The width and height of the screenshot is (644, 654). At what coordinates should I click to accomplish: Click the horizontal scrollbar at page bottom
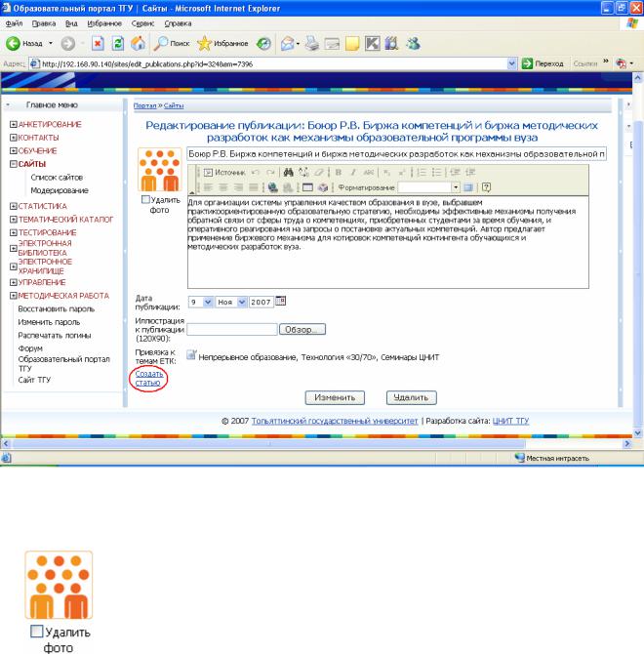pos(269,444)
